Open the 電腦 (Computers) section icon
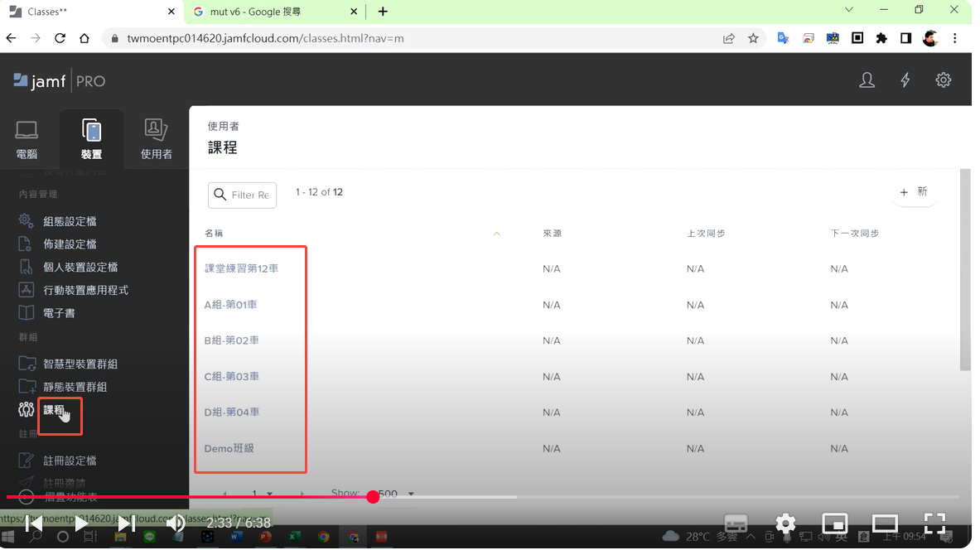The height and width of the screenshot is (550, 980). click(27, 139)
